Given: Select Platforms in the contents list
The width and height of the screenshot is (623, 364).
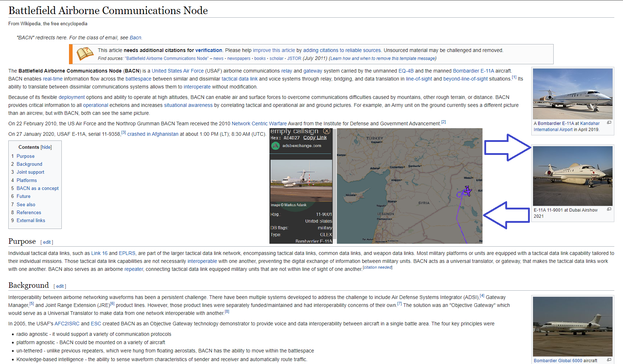Looking at the screenshot, I should pos(27,181).
